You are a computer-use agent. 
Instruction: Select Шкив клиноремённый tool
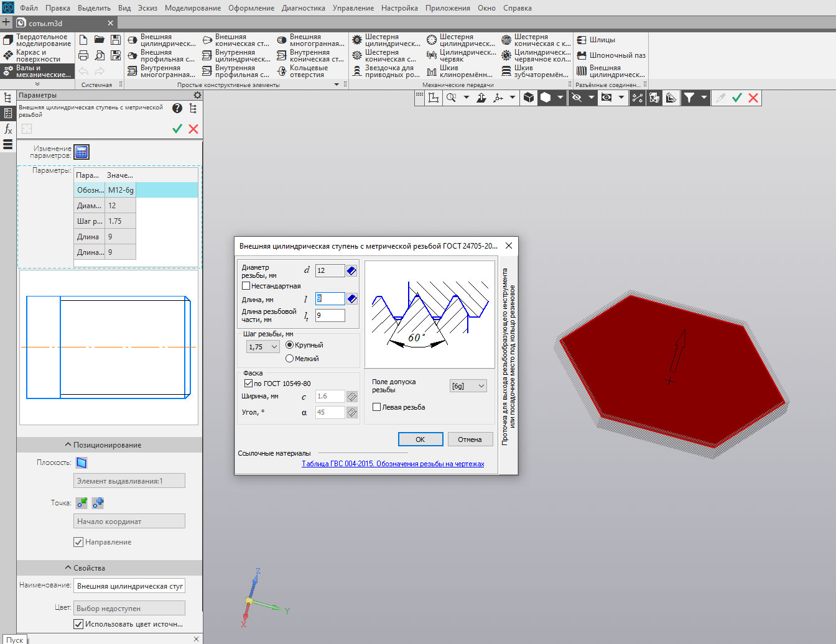[x=460, y=71]
